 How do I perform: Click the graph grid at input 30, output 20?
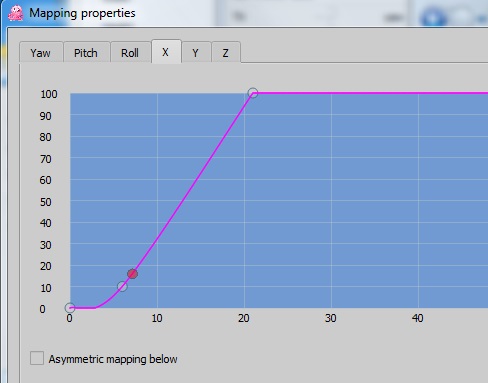point(331,265)
